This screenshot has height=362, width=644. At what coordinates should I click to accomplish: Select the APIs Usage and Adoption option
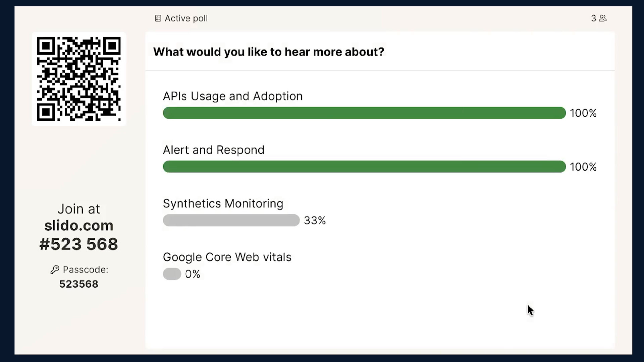coord(233,96)
